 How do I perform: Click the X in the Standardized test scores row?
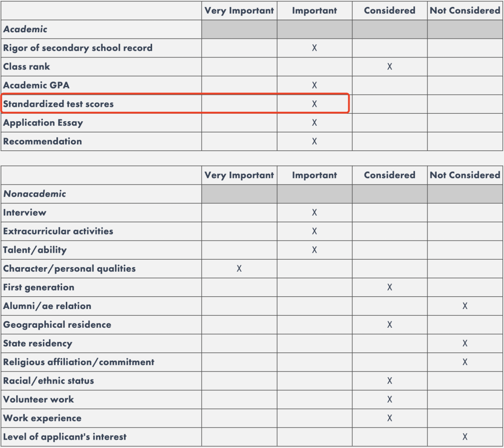[314, 104]
